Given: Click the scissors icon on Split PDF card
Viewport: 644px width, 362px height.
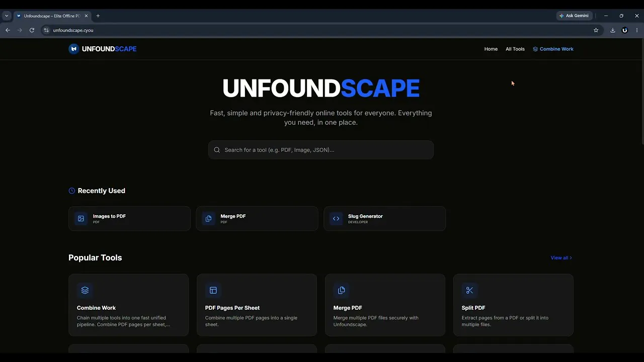Looking at the screenshot, I should pos(470,290).
